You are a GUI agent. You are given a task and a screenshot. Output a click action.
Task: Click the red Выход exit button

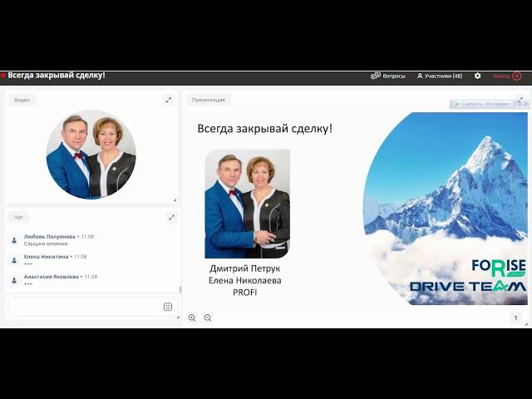point(507,76)
